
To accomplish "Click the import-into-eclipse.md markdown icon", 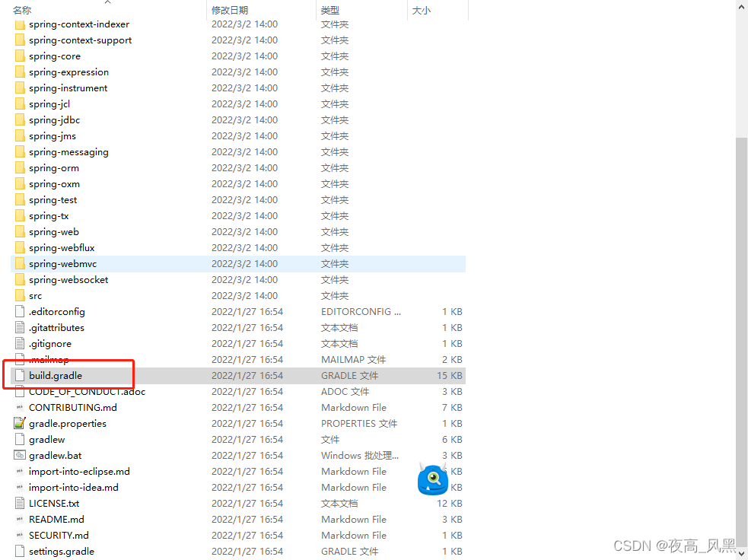I will click(x=20, y=471).
